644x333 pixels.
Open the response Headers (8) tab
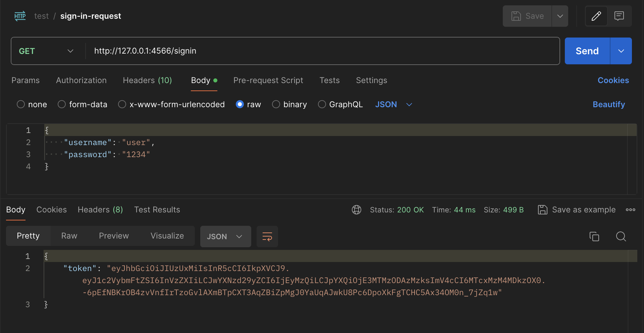coord(100,210)
